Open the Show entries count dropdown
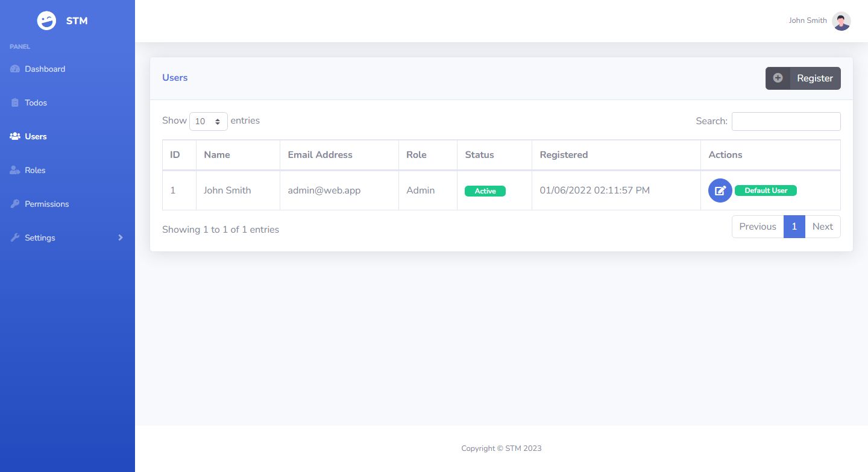The image size is (868, 472). pos(208,121)
